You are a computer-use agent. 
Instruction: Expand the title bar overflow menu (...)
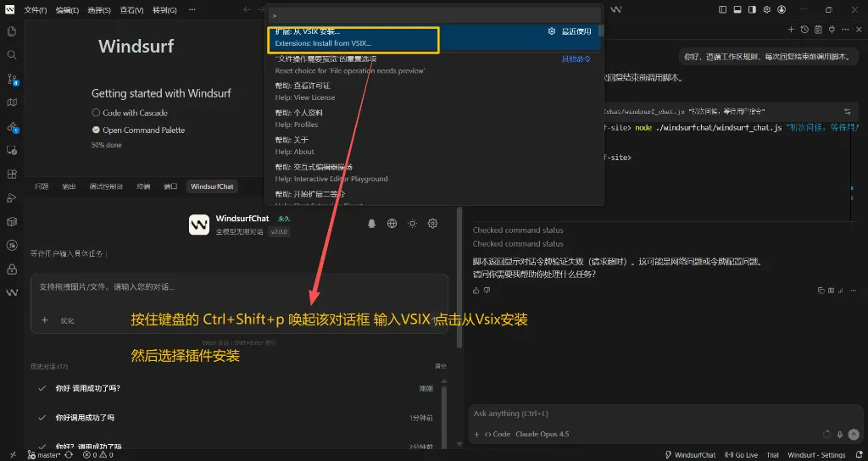pyautogui.click(x=192, y=10)
